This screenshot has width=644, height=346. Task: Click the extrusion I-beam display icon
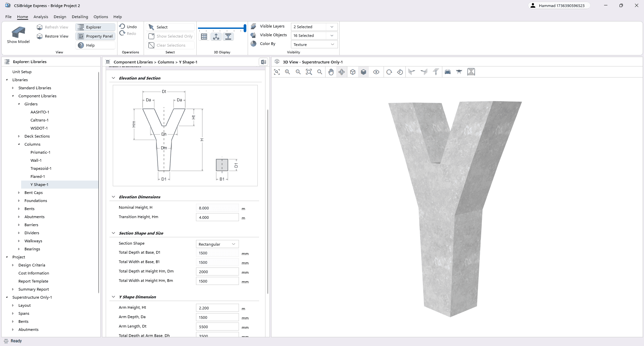tap(228, 36)
